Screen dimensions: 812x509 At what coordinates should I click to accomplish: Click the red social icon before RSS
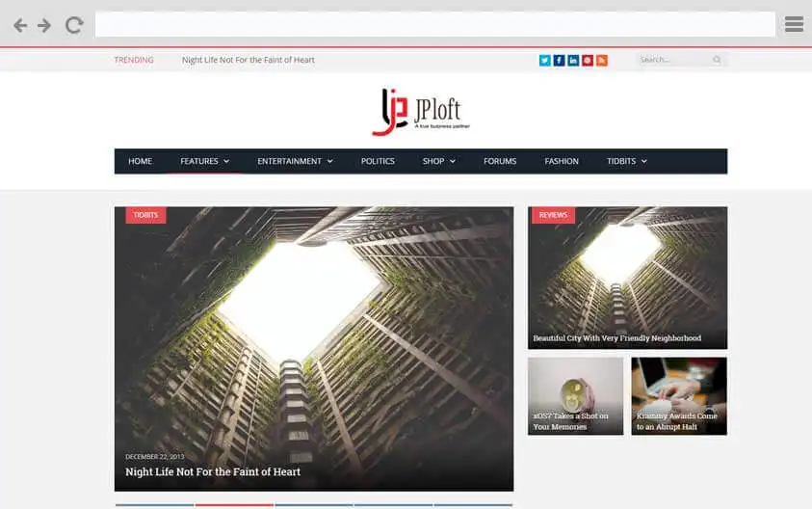coord(588,60)
